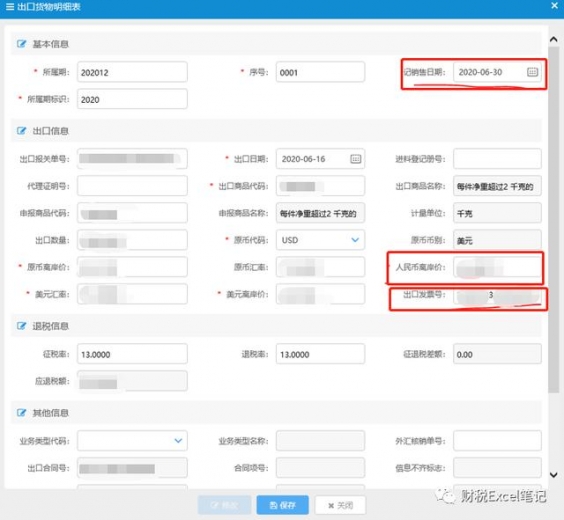
Task: Click the 出口报关单号 input field
Action: coord(132,159)
